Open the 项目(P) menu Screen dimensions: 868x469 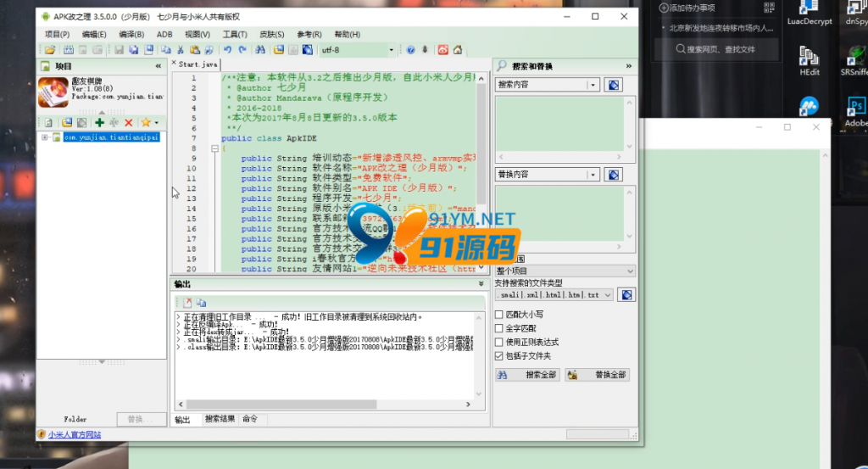57,34
